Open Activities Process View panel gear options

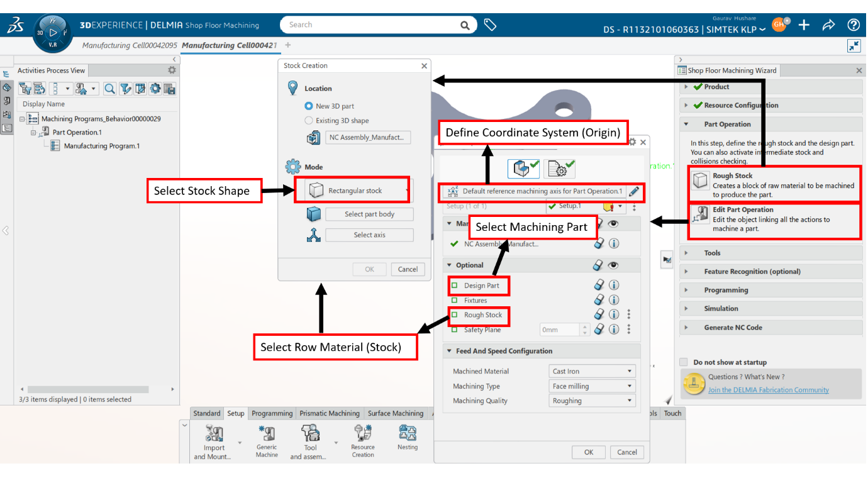pyautogui.click(x=172, y=70)
